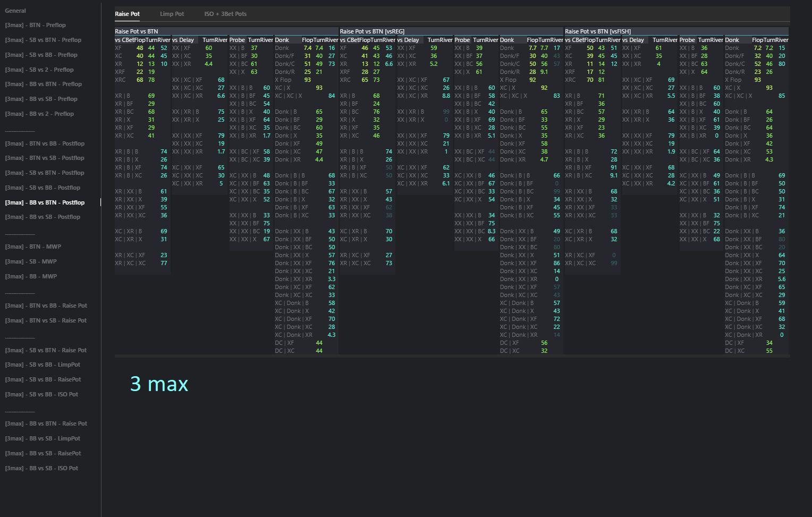Click the highlighted [3max] - BB vs BTN - Postflop item

click(45, 202)
